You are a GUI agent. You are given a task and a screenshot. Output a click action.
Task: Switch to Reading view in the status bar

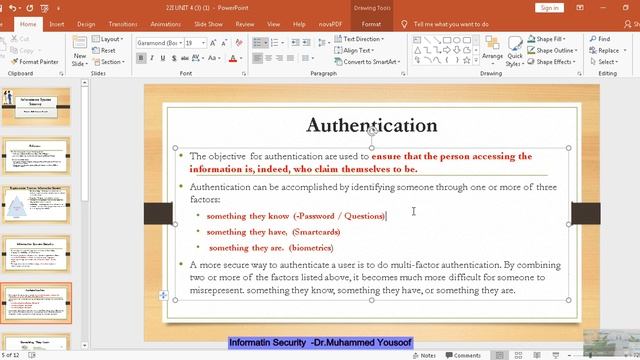pyautogui.click(x=537, y=355)
